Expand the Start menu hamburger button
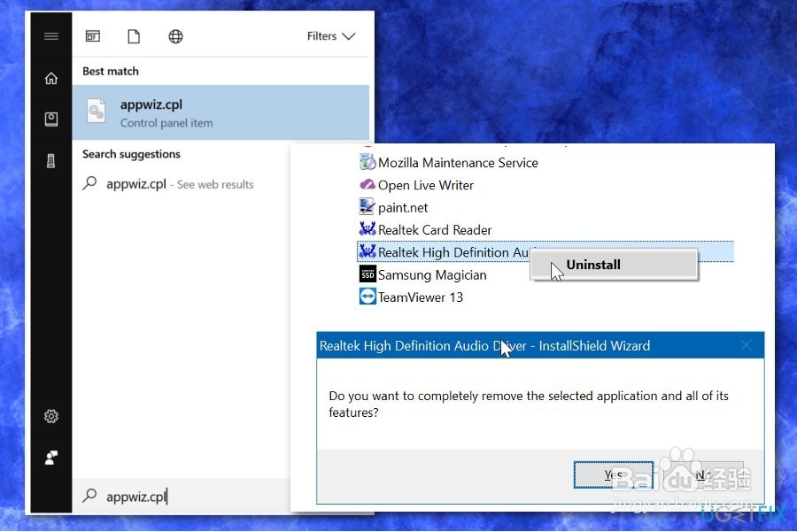Viewport: 797px width, 532px height. click(50, 36)
